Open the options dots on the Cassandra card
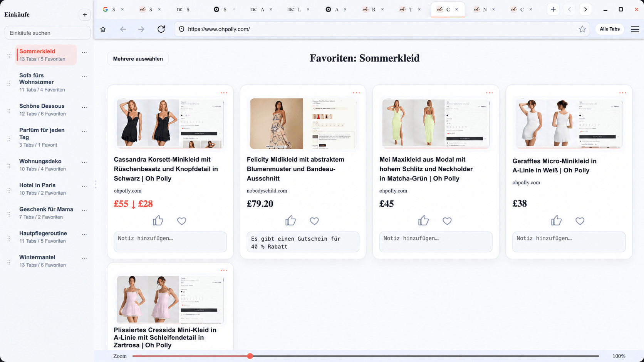644x362 pixels. tap(224, 93)
